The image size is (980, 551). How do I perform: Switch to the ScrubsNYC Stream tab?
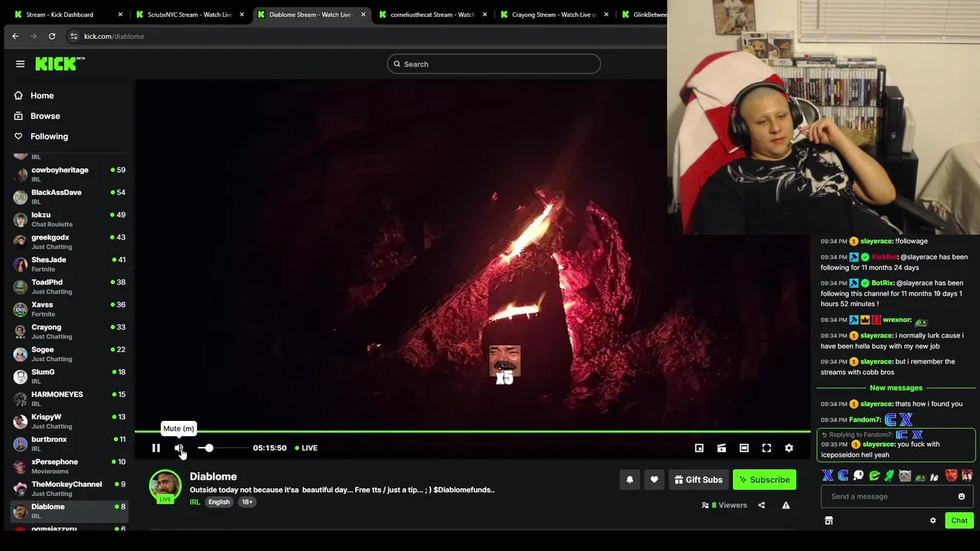[x=189, y=15]
